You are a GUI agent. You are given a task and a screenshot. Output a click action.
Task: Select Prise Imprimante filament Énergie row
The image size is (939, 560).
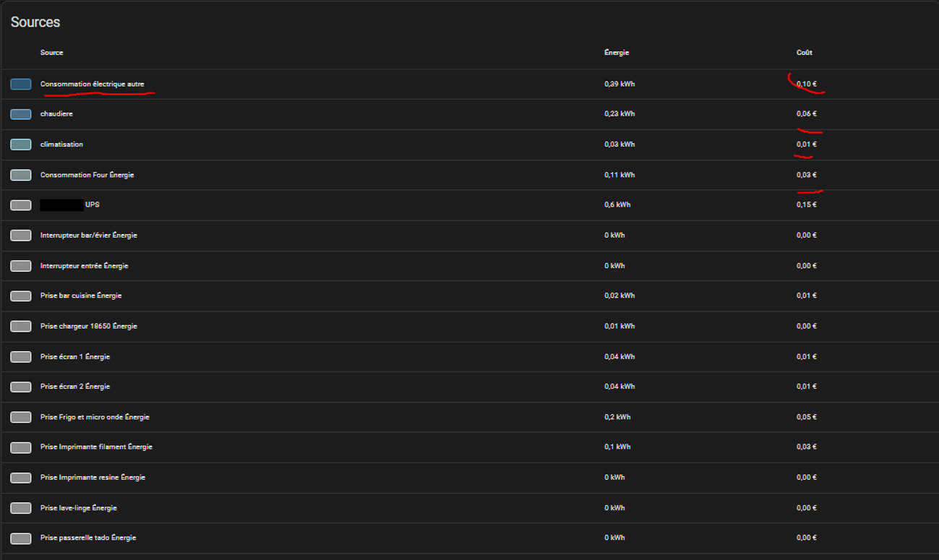click(x=96, y=447)
